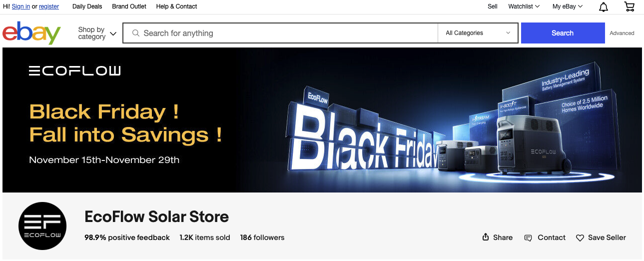This screenshot has width=644, height=261.
Task: Open Daily Deals in top navigation
Action: pos(87,6)
